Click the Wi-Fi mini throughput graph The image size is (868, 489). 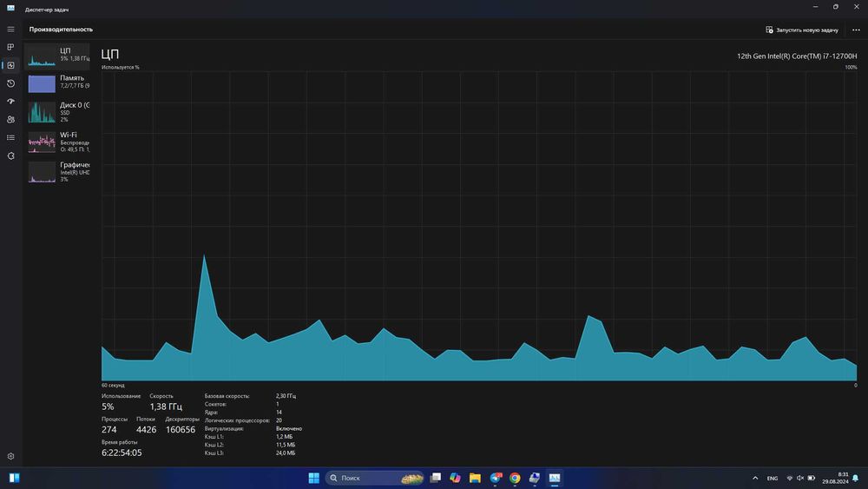pyautogui.click(x=42, y=142)
